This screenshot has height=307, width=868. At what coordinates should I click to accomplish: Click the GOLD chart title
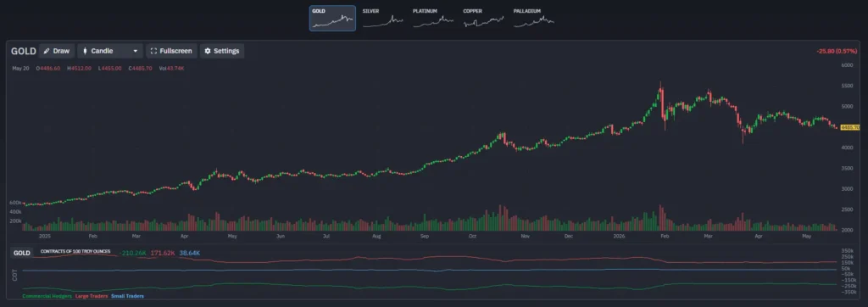coord(23,51)
